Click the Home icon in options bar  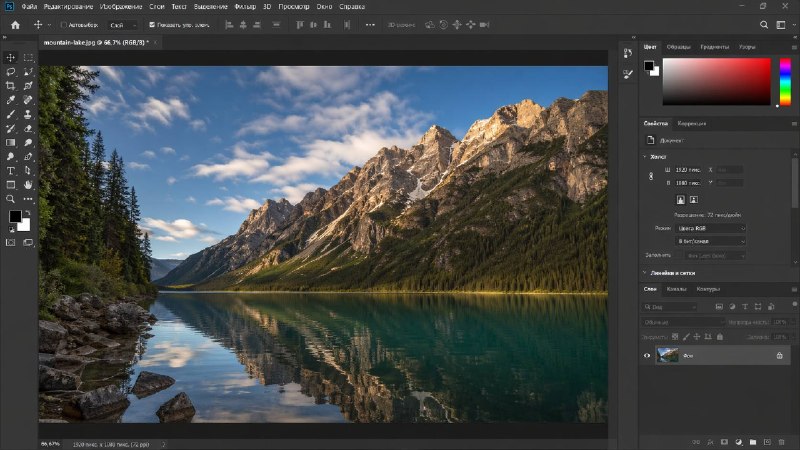coord(15,24)
